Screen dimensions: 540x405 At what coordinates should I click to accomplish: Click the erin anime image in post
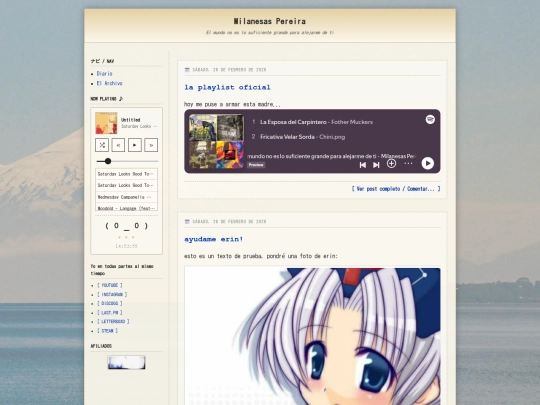click(x=312, y=336)
